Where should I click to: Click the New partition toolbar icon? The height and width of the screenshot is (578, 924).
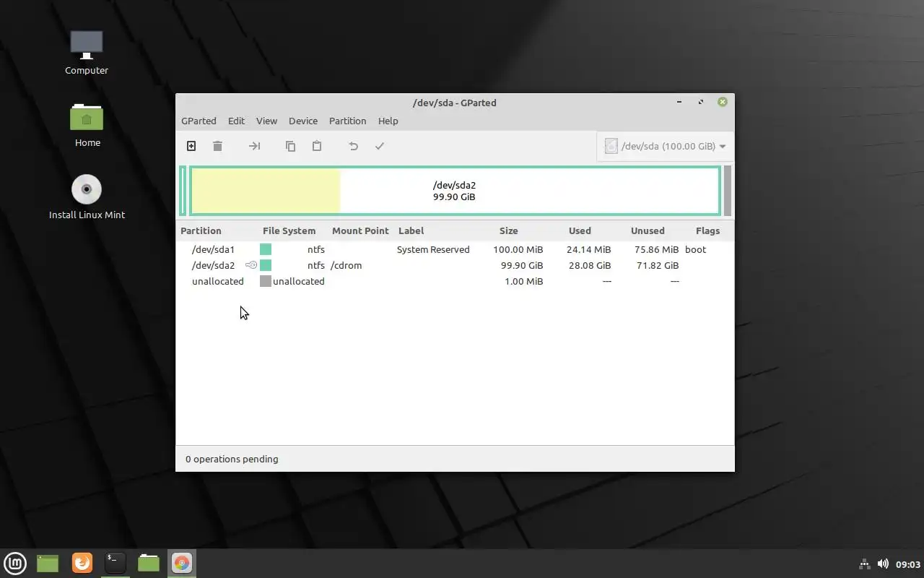point(191,146)
